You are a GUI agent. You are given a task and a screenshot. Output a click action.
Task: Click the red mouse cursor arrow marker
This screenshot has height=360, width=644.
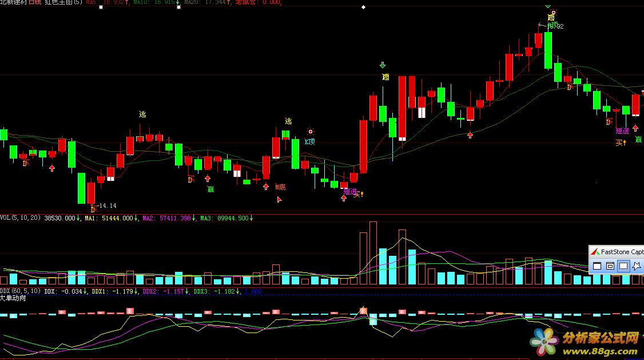pos(279,199)
